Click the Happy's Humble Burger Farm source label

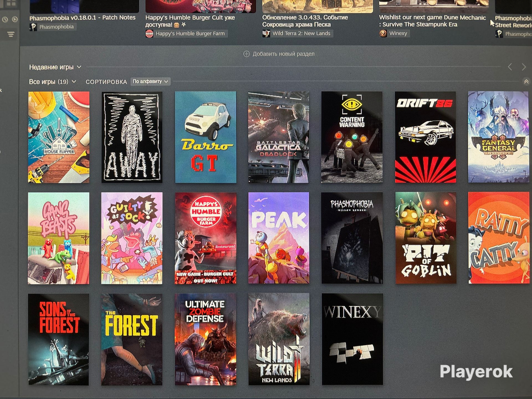click(190, 34)
